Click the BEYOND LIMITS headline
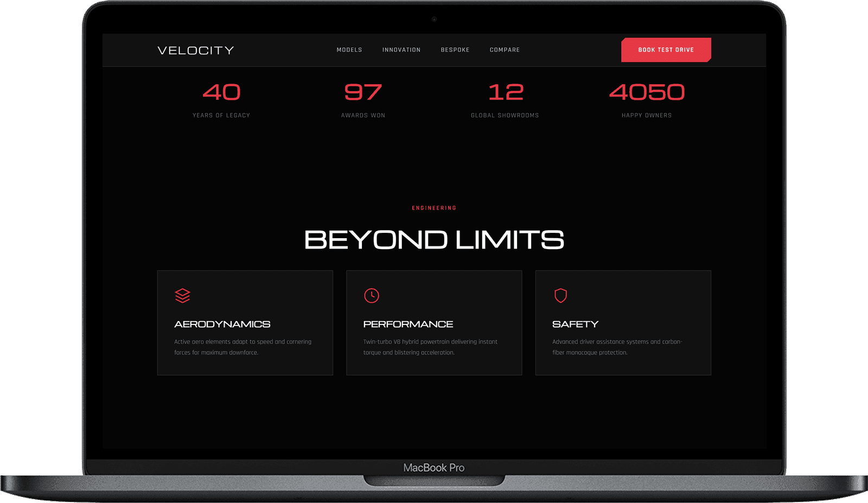The height and width of the screenshot is (503, 868). coord(434,240)
